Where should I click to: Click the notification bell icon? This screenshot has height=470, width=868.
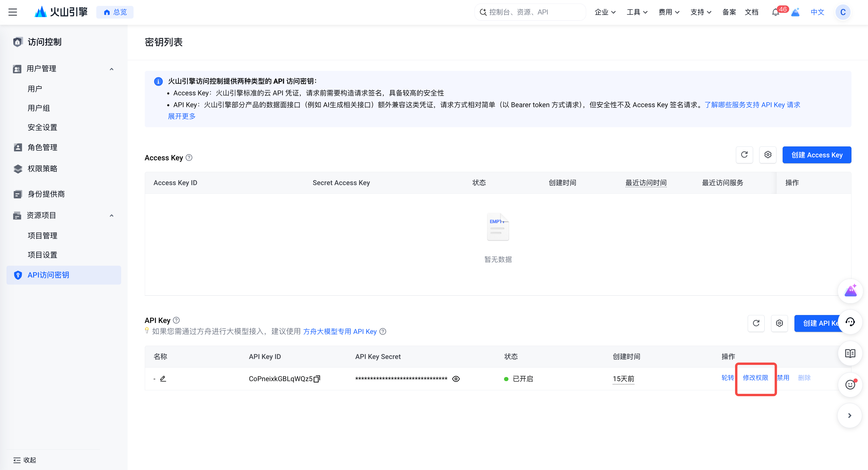coord(775,12)
